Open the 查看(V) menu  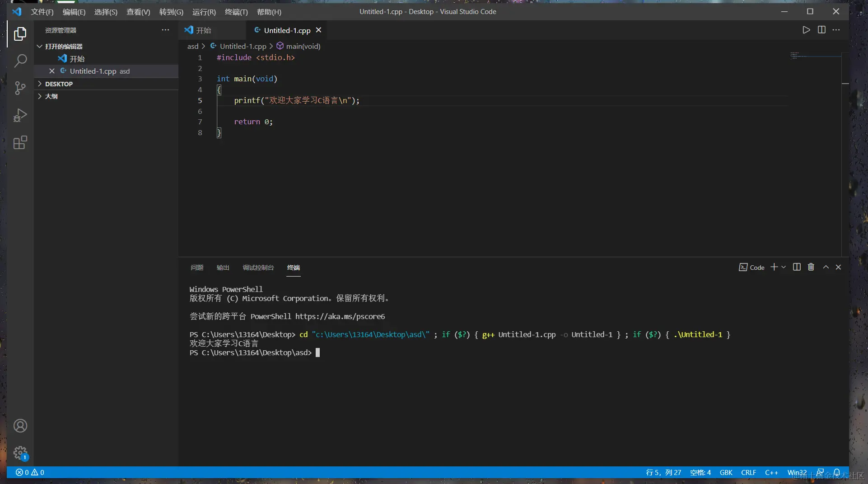(138, 12)
